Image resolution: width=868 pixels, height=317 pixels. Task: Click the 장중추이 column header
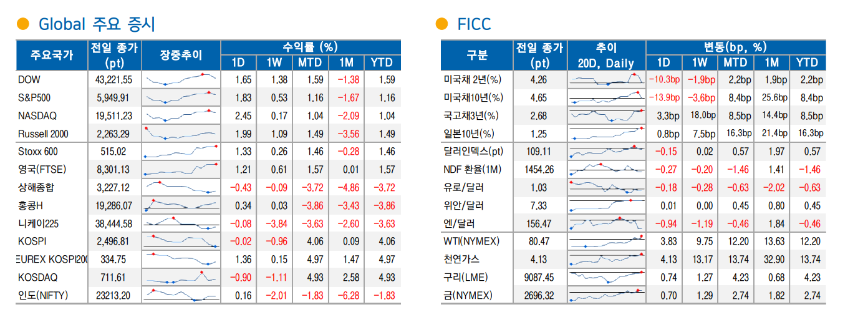point(181,55)
